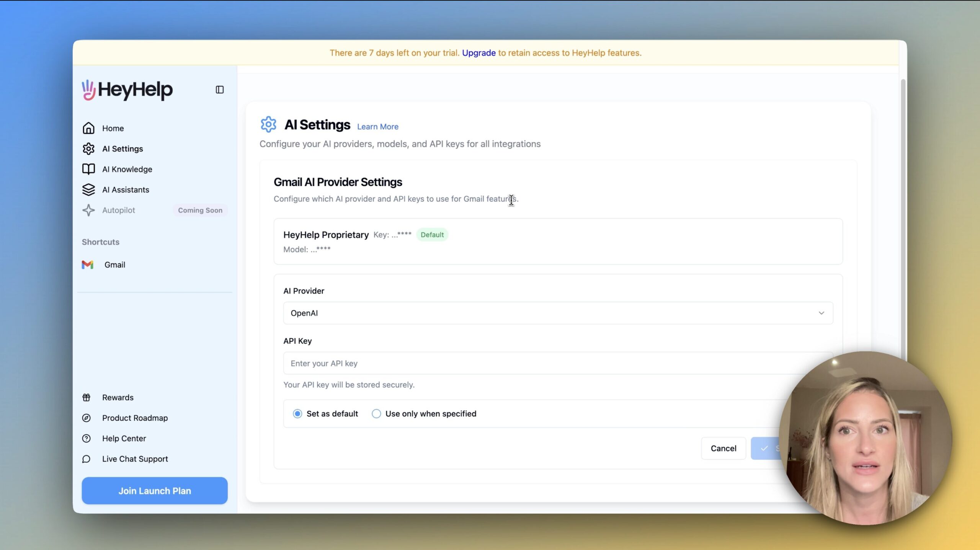Click the API key input field
The width and height of the screenshot is (980, 550).
[536, 363]
